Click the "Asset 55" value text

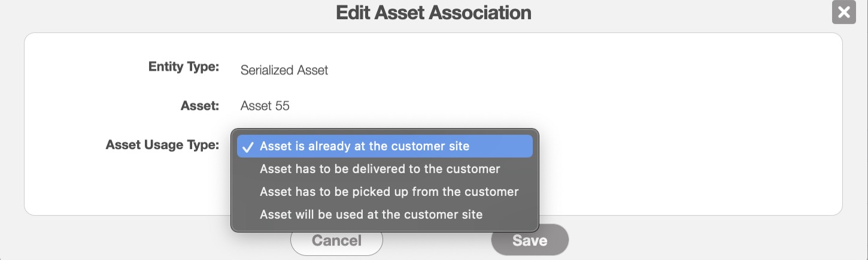(265, 106)
